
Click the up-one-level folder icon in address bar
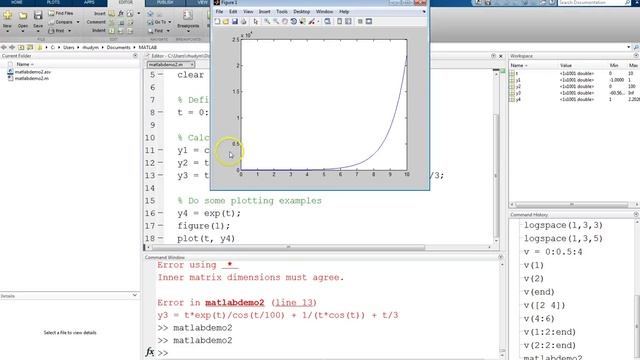pyautogui.click(x=21, y=48)
